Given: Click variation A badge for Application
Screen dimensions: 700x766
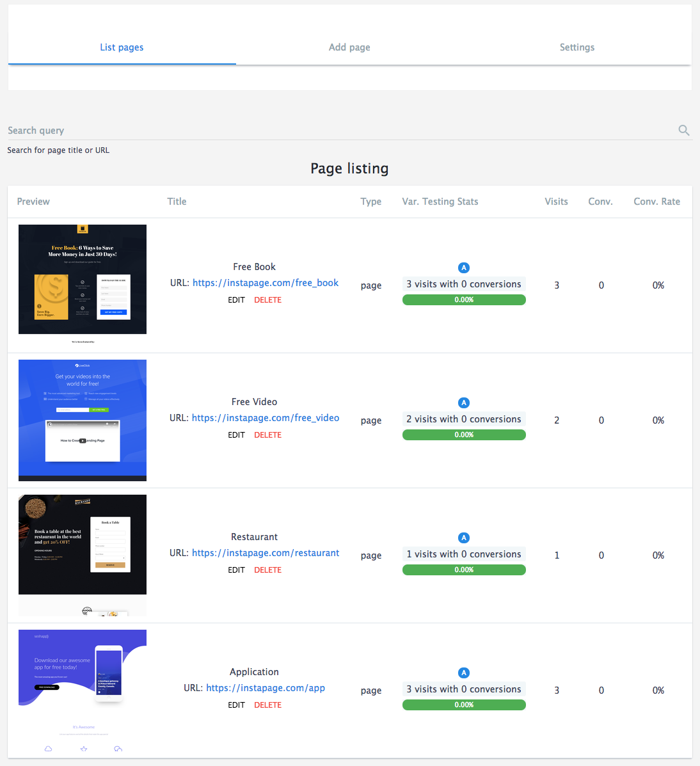Looking at the screenshot, I should (x=464, y=673).
